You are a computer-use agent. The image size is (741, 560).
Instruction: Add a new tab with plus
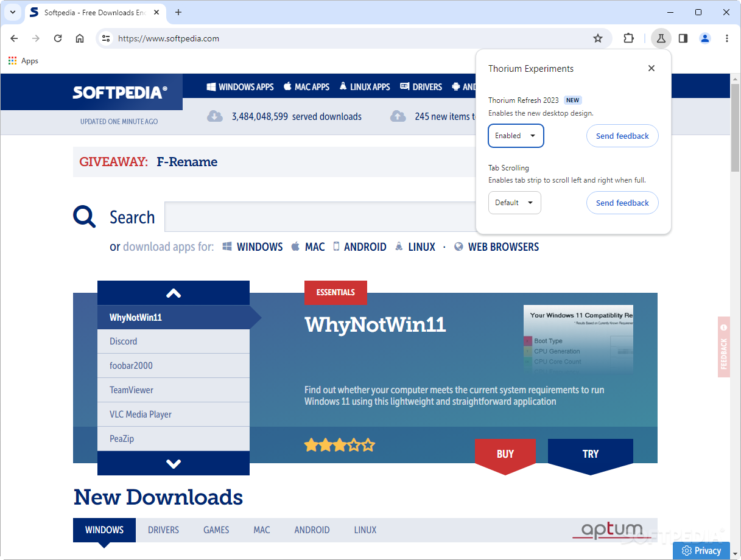pyautogui.click(x=178, y=12)
